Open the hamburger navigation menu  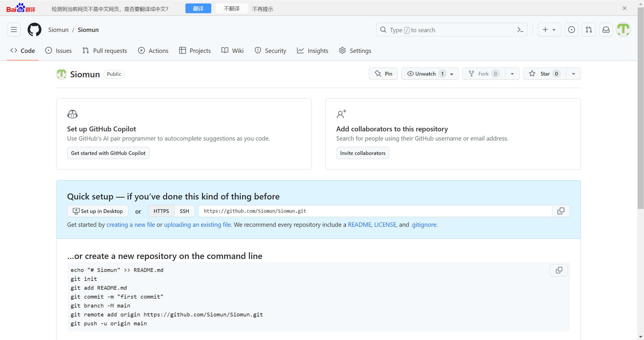[x=14, y=30]
